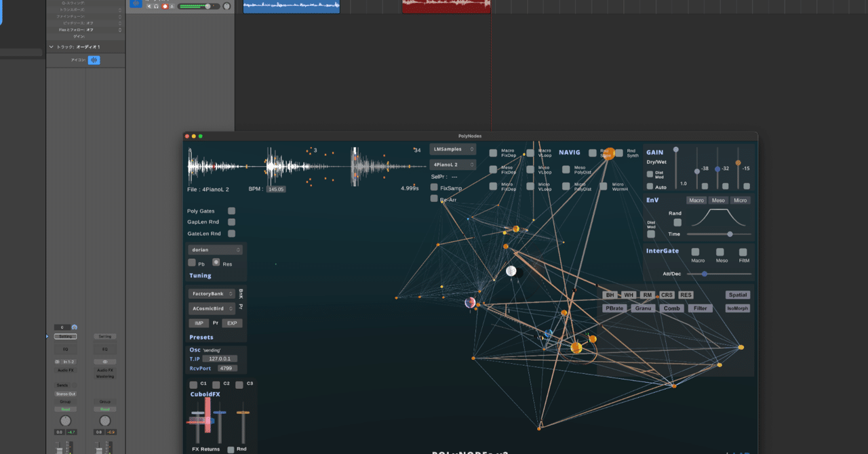Screen dimensions: 868x454
Task: Enable the Poly Gates checkbox
Action: [x=231, y=211]
